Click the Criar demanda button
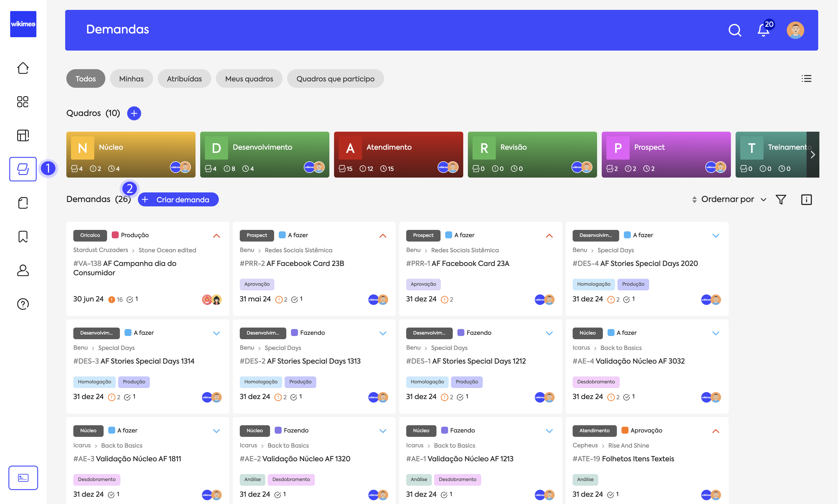This screenshot has height=504, width=838. tap(178, 199)
